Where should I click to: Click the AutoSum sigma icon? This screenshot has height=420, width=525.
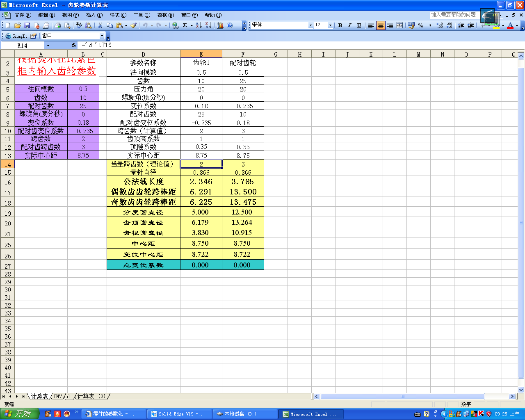[185, 25]
